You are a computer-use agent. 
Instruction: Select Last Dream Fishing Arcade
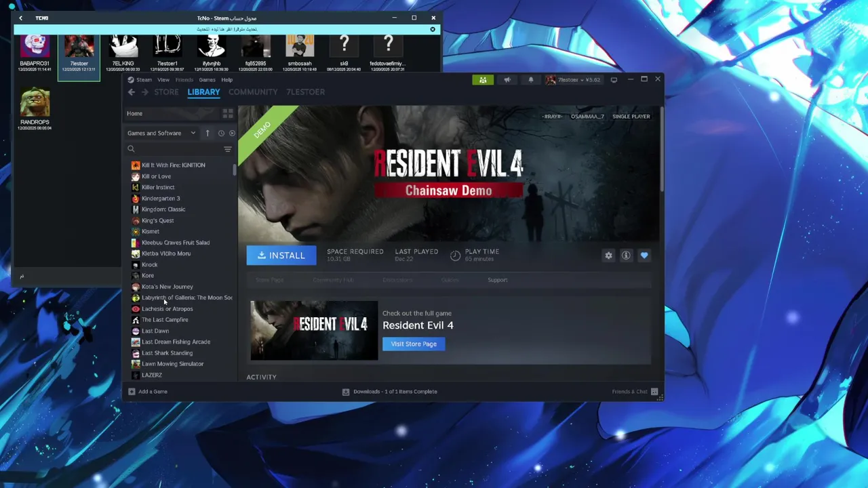(x=176, y=342)
